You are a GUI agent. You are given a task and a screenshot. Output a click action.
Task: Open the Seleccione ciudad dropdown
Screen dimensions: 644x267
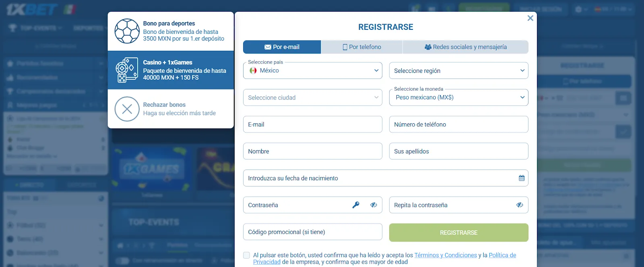coord(313,97)
